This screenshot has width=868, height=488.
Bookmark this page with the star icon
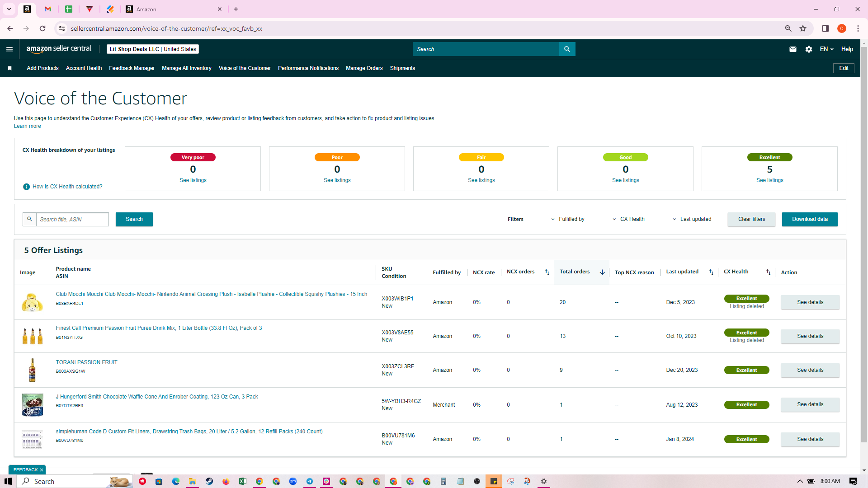803,28
